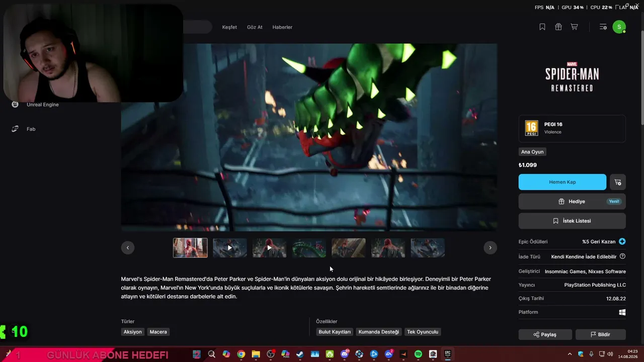
Task: Click the blue Epic Rewards plus badge
Action: pyautogui.click(x=622, y=241)
